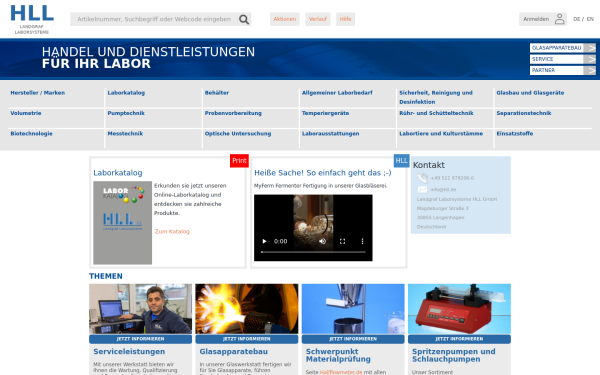Open the video more-options menu

[362, 241]
